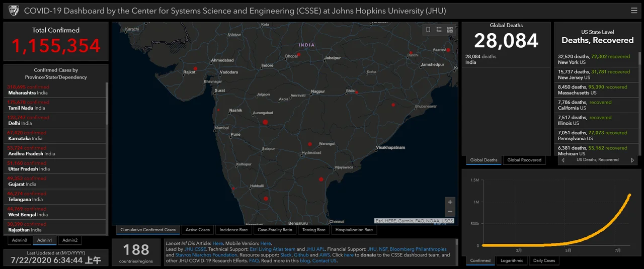644x269 pixels.
Task: Switch list to Admin0 level
Action: pyautogui.click(x=20, y=240)
